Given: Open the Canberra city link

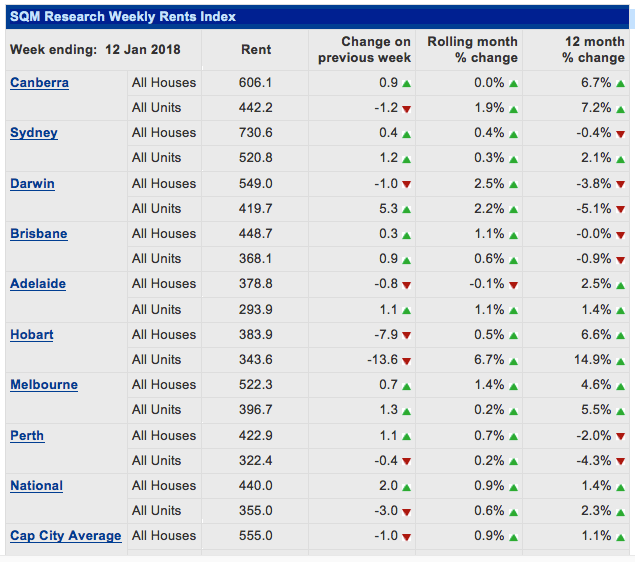Looking at the screenshot, I should pos(39,83).
